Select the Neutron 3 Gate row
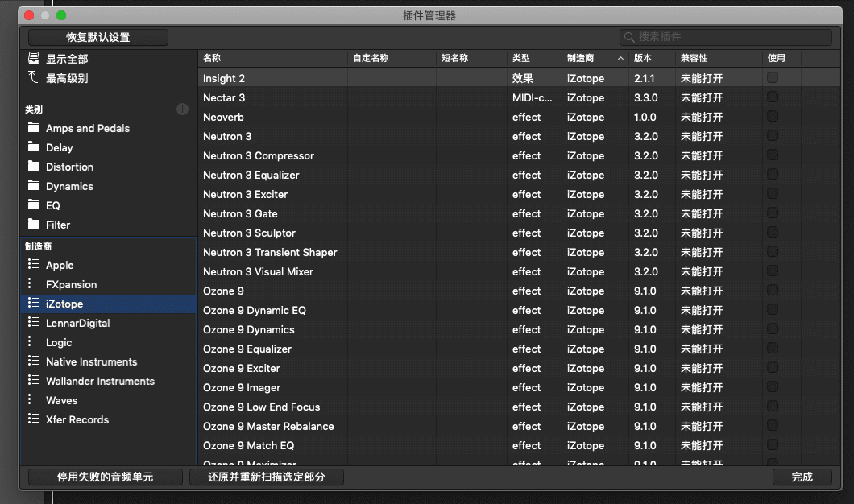Screen dimensions: 854x504 point(519,213)
